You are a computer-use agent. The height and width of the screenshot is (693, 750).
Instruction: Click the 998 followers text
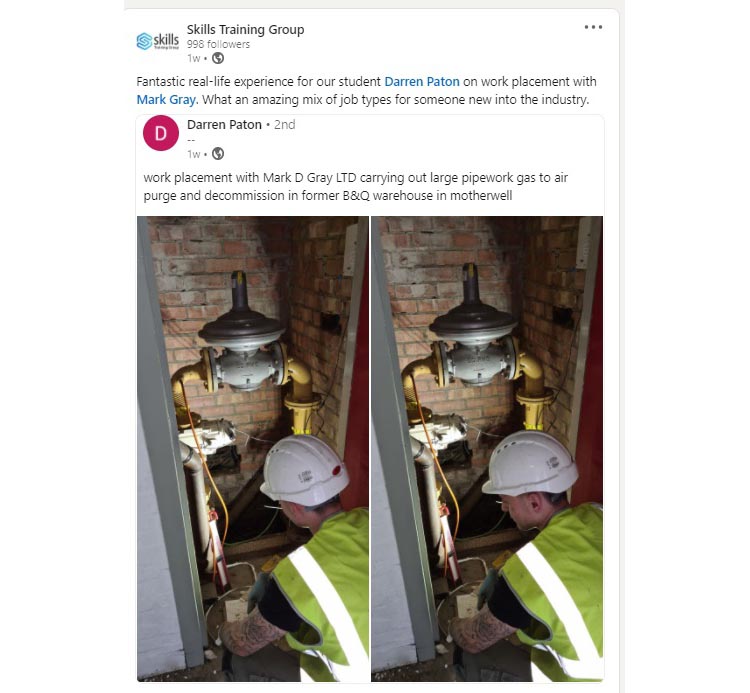tap(218, 44)
